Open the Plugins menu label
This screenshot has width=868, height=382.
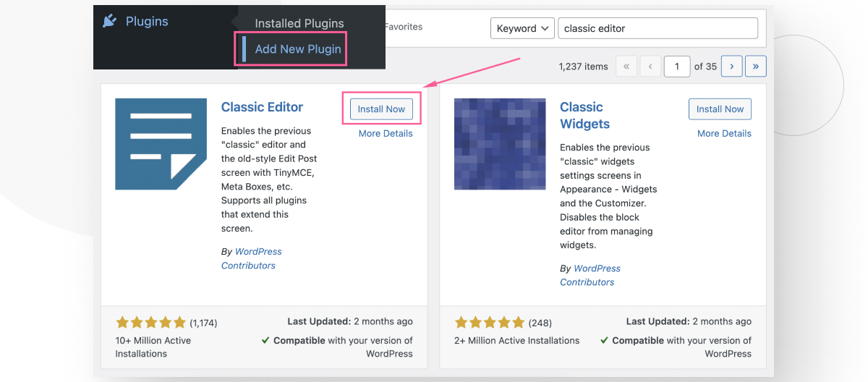(147, 21)
